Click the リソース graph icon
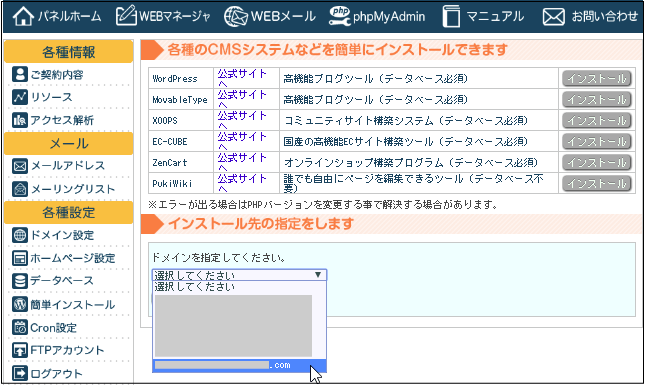Viewport: 645px width, 385px height. [20, 97]
